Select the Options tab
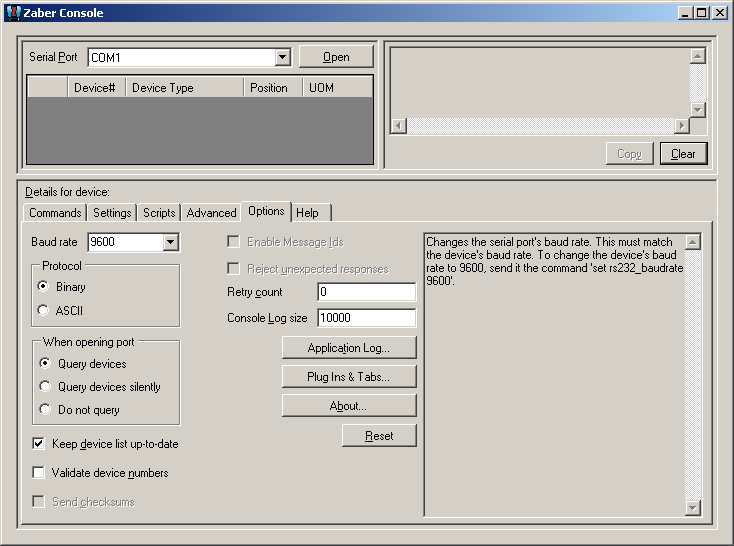 coord(266,211)
